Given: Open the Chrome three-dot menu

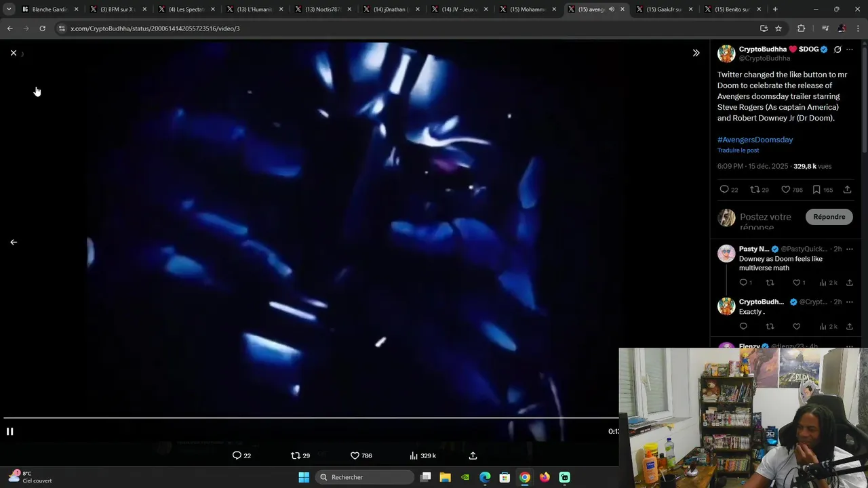Looking at the screenshot, I should [x=859, y=28].
